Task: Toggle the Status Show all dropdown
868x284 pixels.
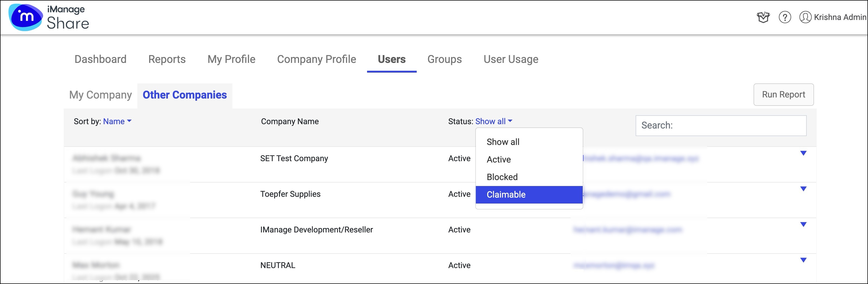Action: coord(494,121)
